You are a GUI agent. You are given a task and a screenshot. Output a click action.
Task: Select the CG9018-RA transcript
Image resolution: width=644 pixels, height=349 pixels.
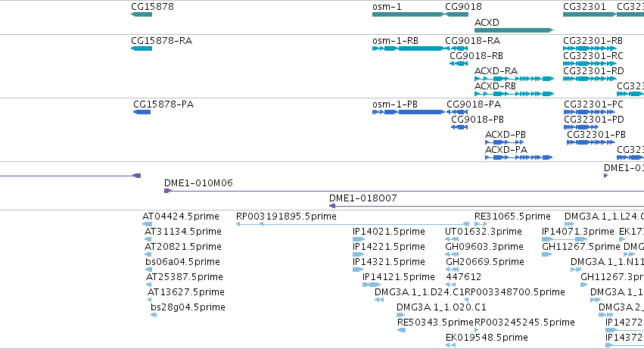point(457,48)
